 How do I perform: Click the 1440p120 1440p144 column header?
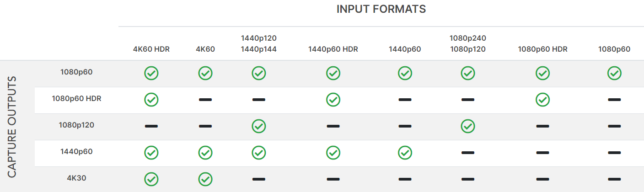point(259,44)
